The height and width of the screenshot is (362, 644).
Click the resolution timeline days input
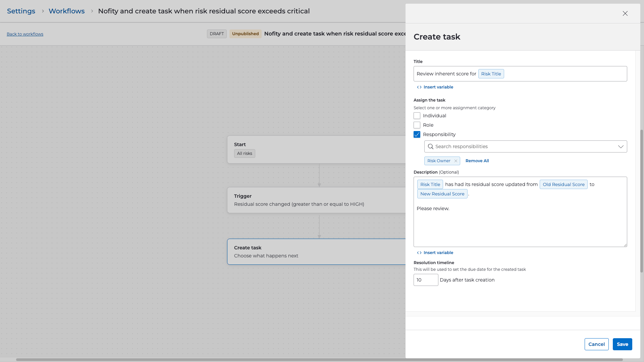tap(426, 280)
